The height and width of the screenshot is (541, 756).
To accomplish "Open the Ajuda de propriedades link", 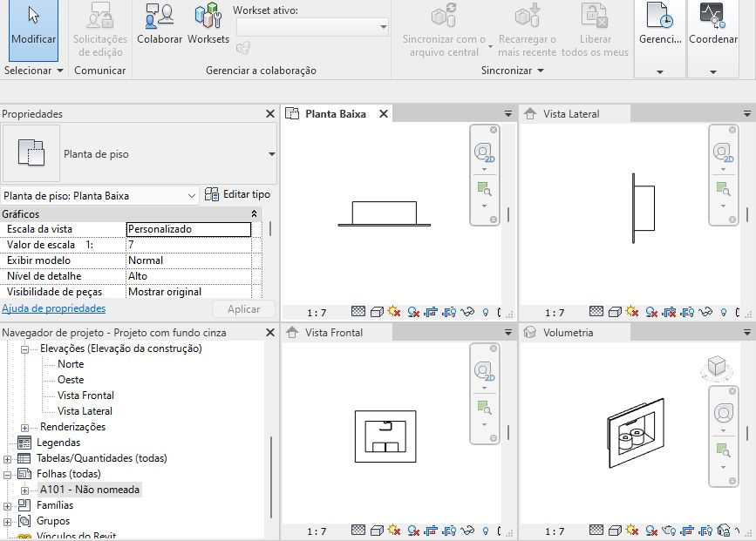I will click(53, 308).
